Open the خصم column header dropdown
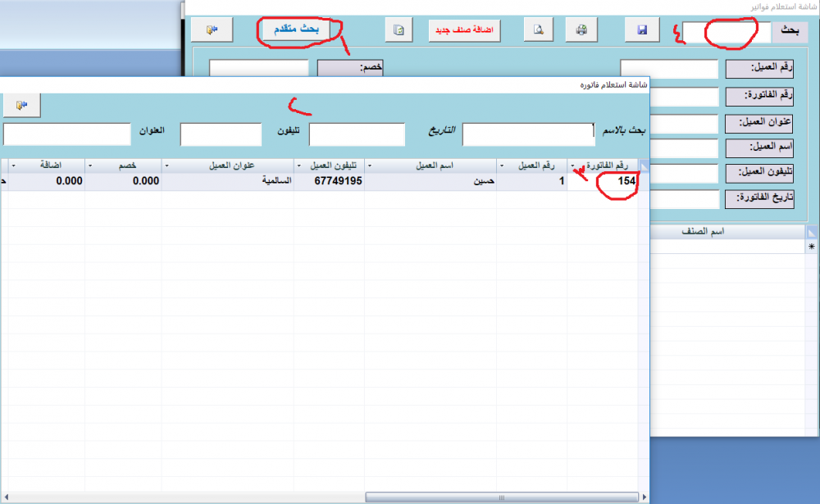 (90, 166)
